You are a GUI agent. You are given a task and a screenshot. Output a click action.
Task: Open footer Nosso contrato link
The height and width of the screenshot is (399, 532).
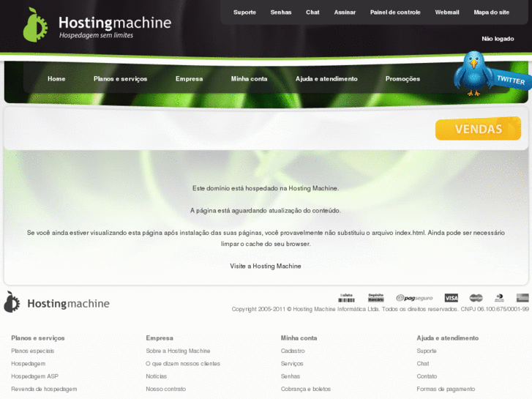click(166, 389)
